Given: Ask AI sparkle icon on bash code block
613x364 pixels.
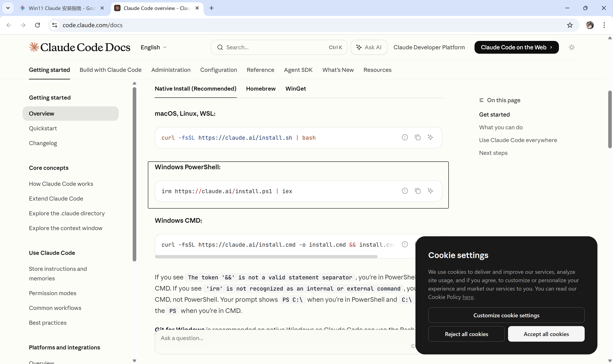Looking at the screenshot, I should pyautogui.click(x=430, y=137).
